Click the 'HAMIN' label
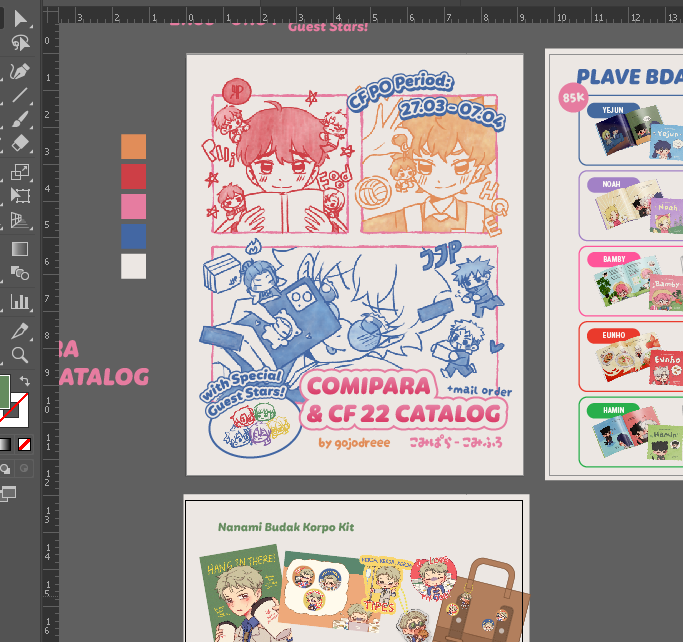 (614, 410)
